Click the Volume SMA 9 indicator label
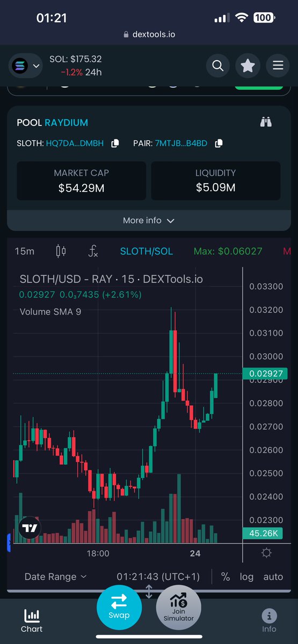This screenshot has width=298, height=644. [x=50, y=311]
